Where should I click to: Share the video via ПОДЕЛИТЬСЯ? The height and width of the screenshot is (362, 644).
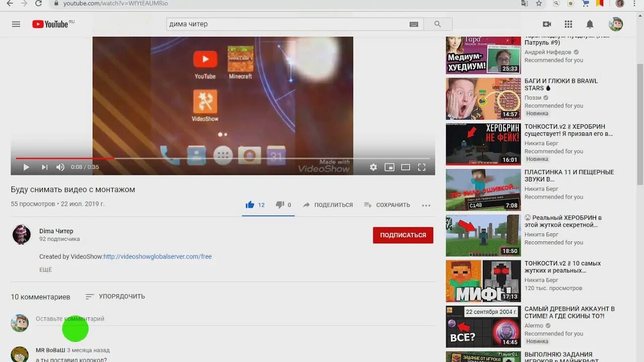pyautogui.click(x=328, y=205)
